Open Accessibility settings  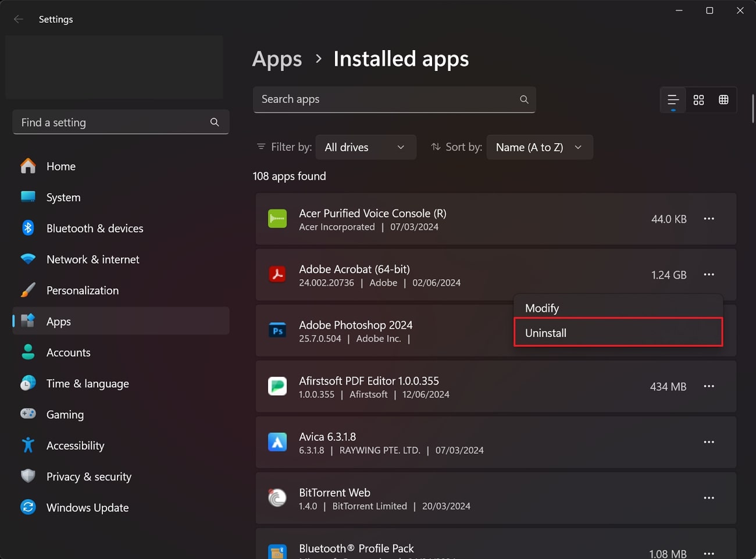click(x=120, y=446)
